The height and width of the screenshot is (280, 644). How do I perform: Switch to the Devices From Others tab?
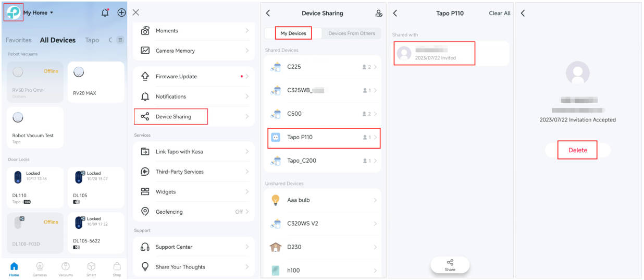pos(352,33)
